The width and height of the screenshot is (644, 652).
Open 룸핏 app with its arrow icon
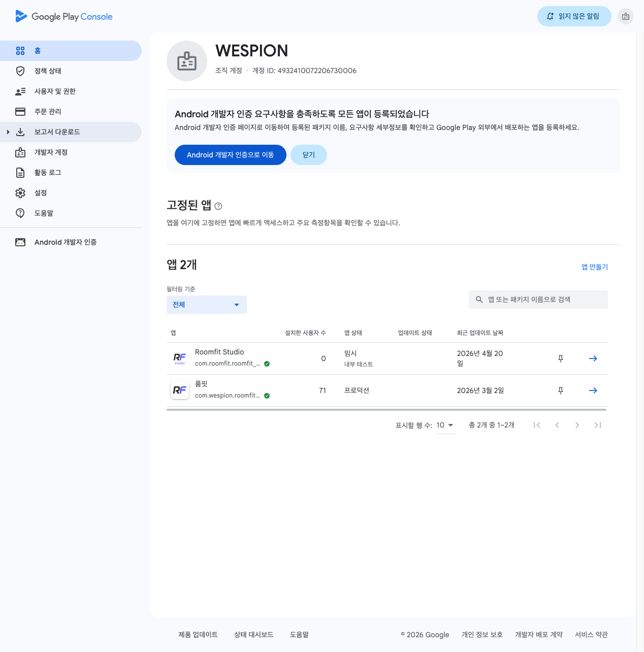[593, 390]
